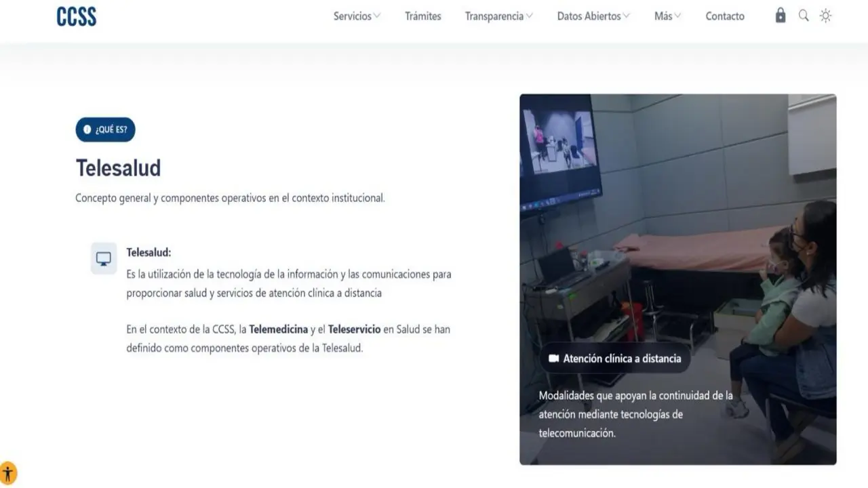The width and height of the screenshot is (868, 488).
Task: Expand the Más dropdown menu
Action: tap(667, 16)
